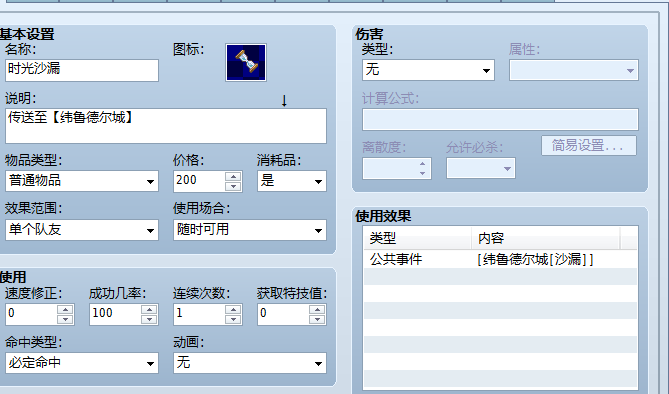Image resolution: width=669 pixels, height=394 pixels.
Task: Click the 连续次数 field showing 1
Action: point(199,314)
